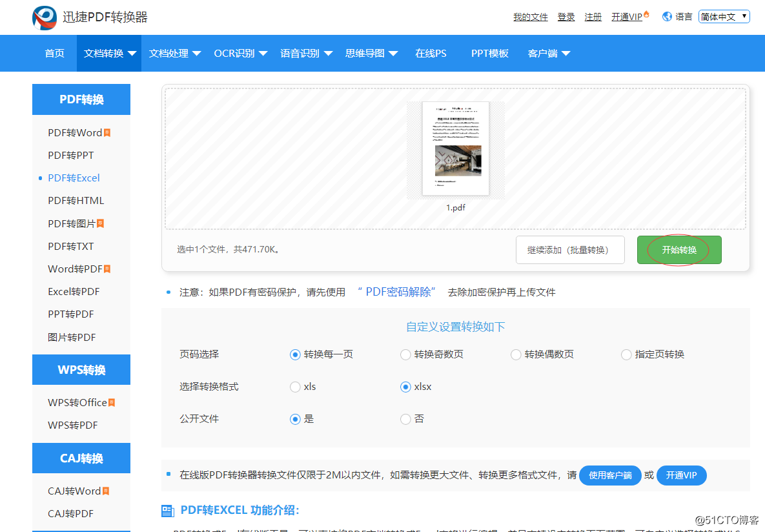Click the 1.pdf file name
Image resolution: width=765 pixels, height=532 pixels.
(x=456, y=208)
